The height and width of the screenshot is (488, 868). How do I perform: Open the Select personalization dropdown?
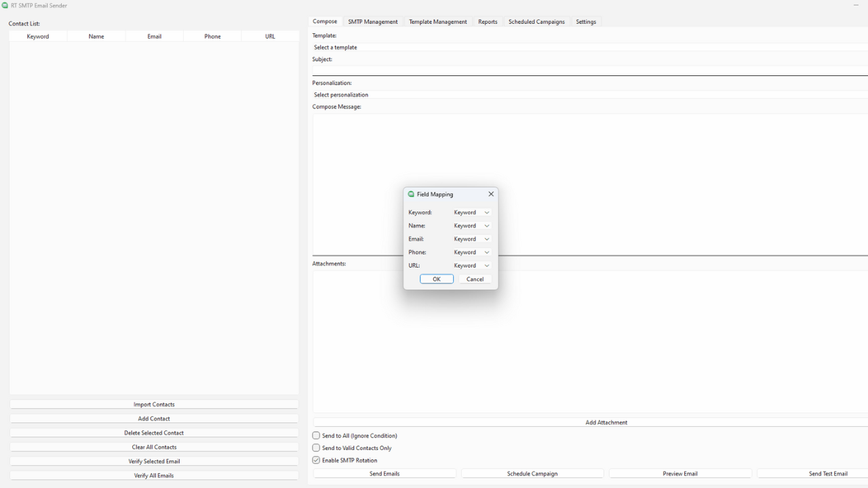click(590, 95)
